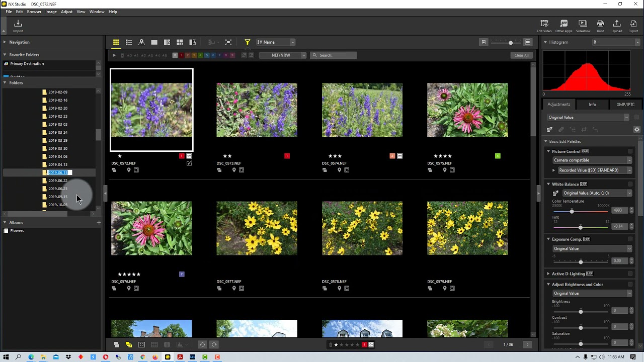Rotate image counterclockwise in bottom toolbar

click(202, 344)
